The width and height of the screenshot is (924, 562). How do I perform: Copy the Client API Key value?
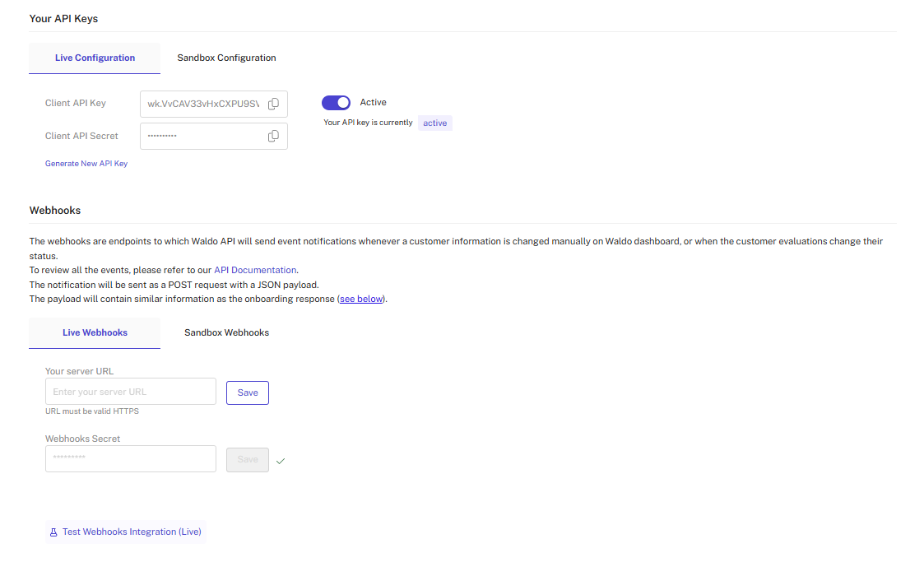click(x=273, y=104)
